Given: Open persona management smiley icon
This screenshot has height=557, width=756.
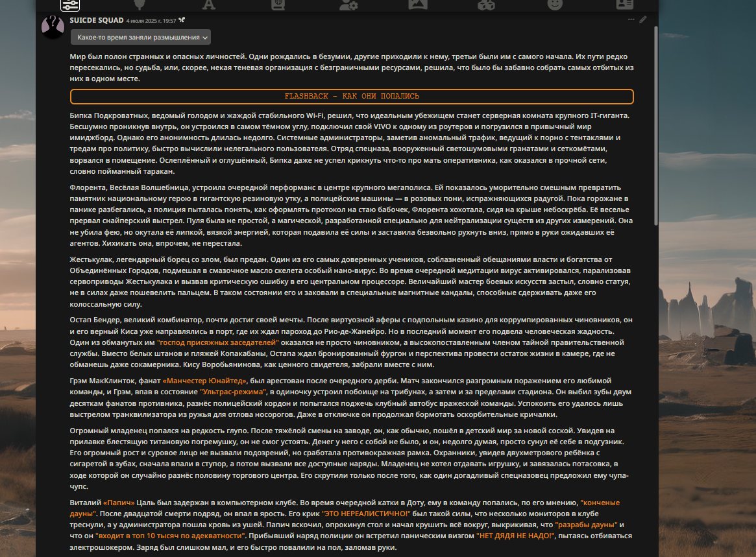Looking at the screenshot, I should point(555,5).
